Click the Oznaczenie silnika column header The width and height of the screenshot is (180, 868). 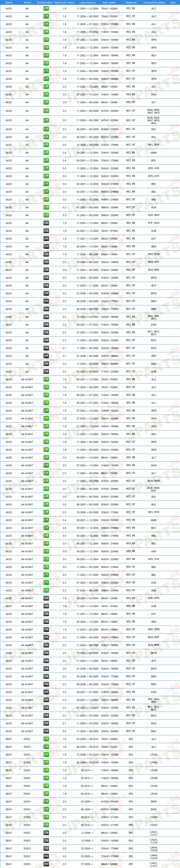pos(154,2)
